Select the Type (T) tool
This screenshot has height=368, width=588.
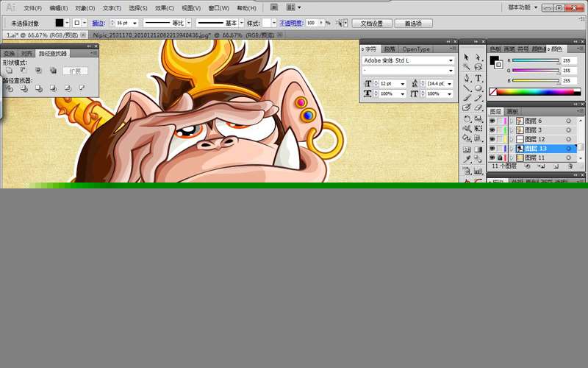pos(478,78)
